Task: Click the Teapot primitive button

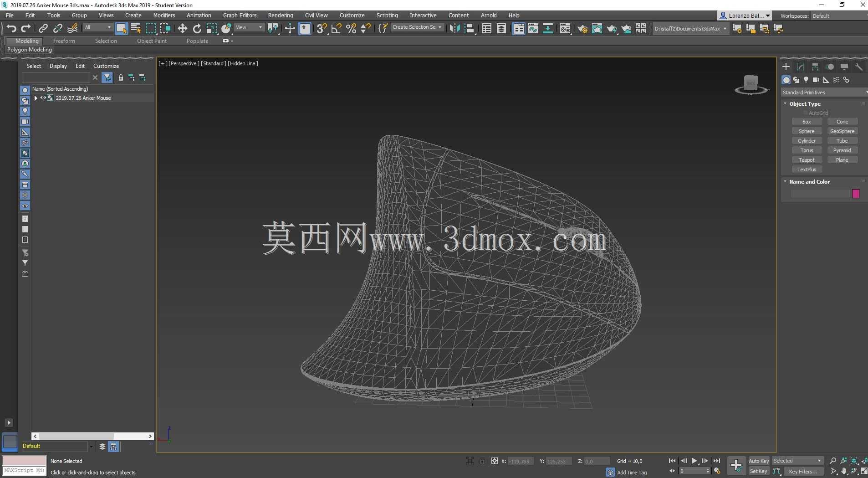Action: point(807,160)
